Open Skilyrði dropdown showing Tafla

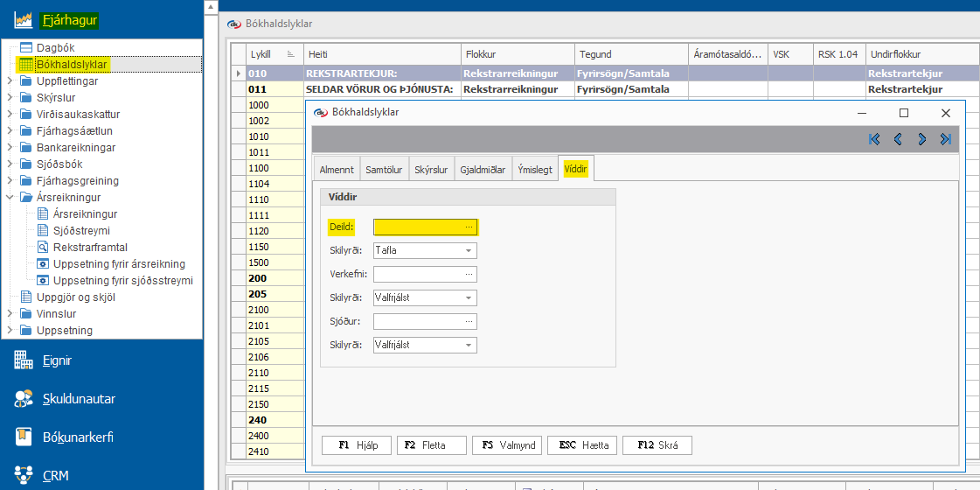click(469, 250)
